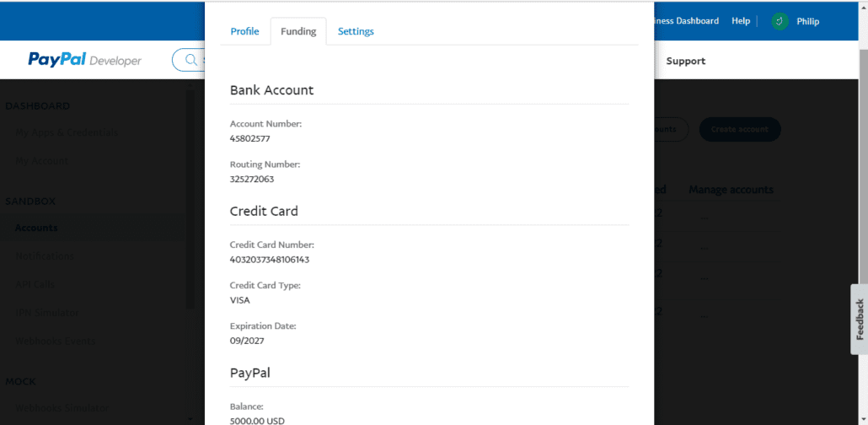This screenshot has width=868, height=425.
Task: Go to Business Dashboard link
Action: click(687, 21)
